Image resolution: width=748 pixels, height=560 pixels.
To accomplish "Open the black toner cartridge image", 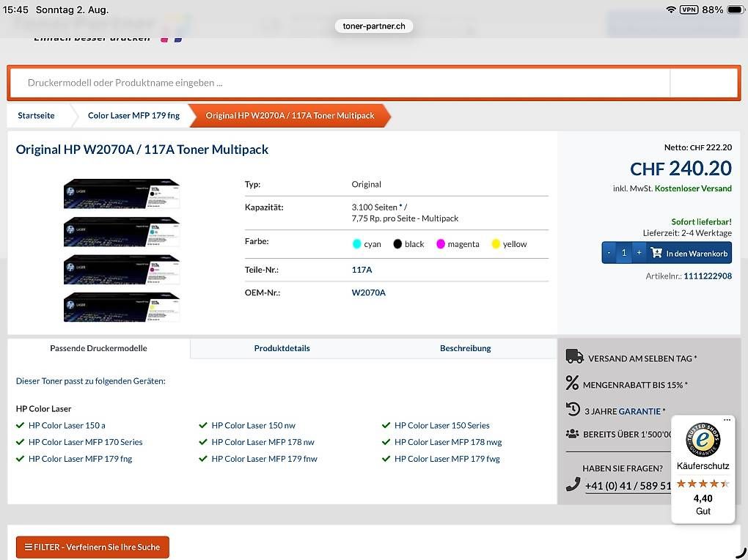I will 122,194.
